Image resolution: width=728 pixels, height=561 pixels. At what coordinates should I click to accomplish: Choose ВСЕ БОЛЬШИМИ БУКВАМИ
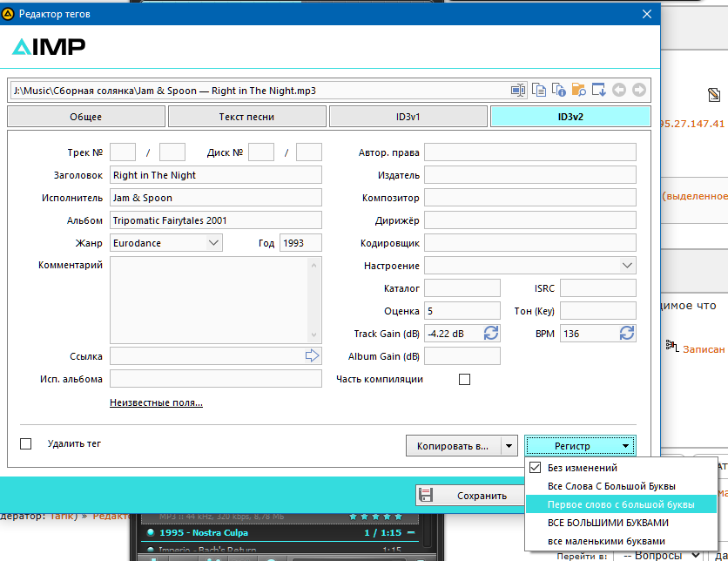coord(621,523)
